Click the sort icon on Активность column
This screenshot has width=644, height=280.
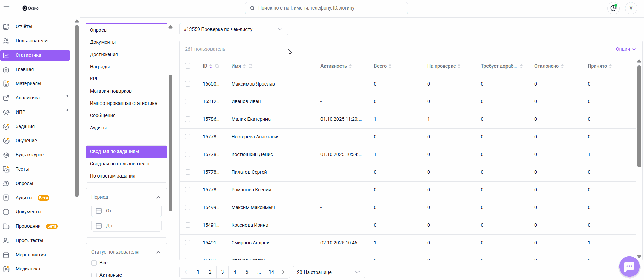(x=350, y=66)
